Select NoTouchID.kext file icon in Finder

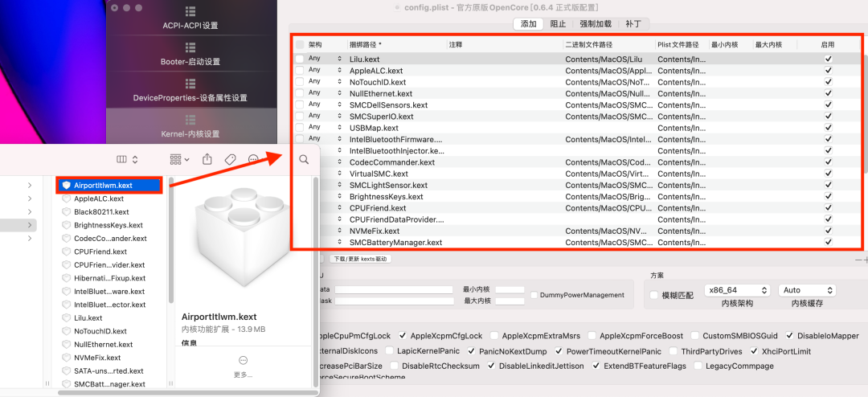click(67, 331)
